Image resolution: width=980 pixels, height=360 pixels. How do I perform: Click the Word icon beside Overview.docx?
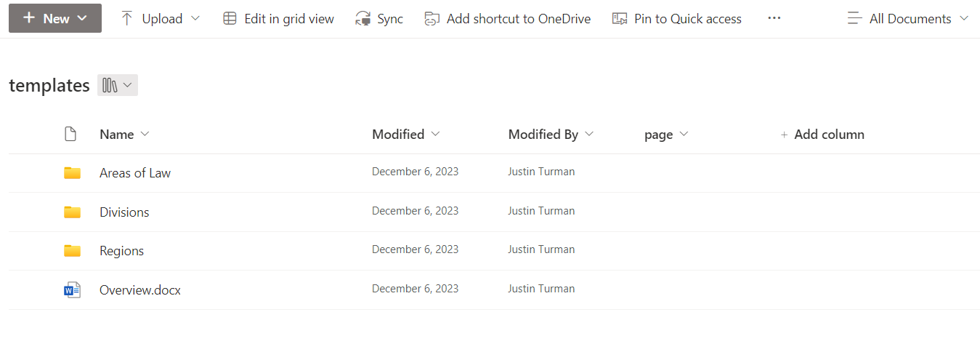tap(72, 290)
